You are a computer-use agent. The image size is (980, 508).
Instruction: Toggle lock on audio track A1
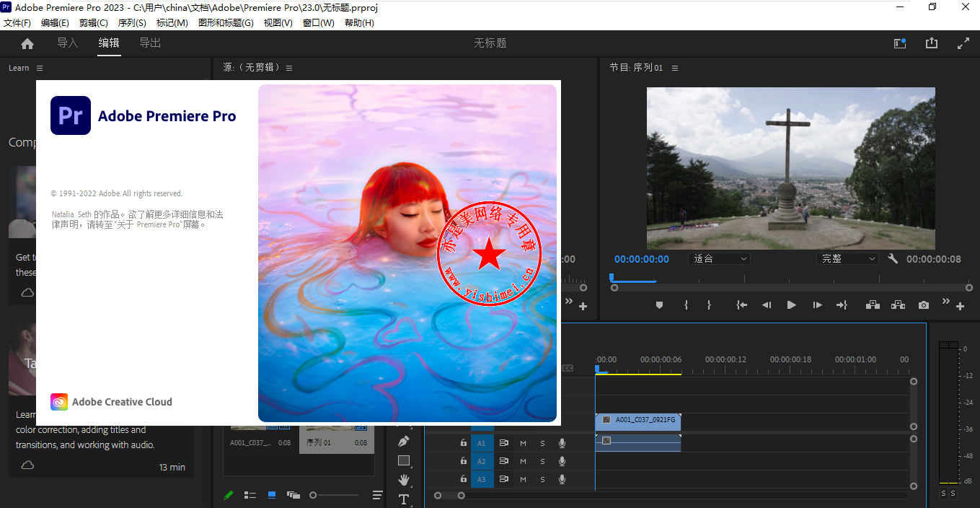point(463,442)
